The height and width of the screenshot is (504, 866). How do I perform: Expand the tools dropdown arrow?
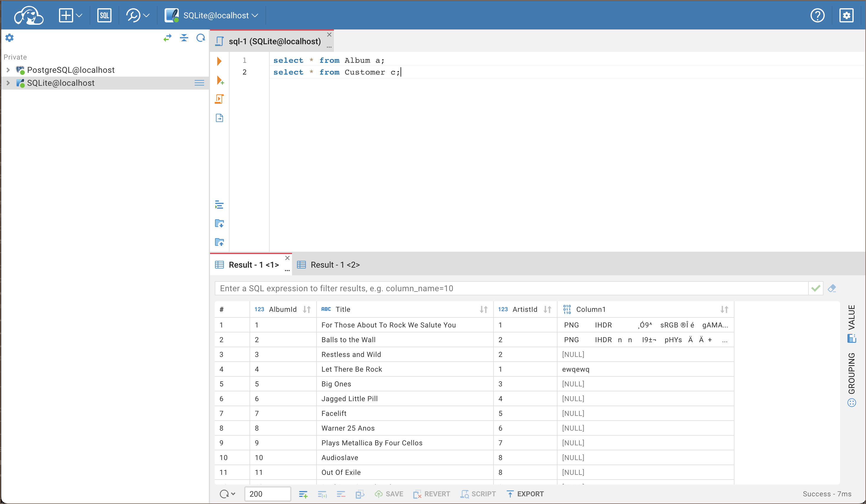[147, 15]
